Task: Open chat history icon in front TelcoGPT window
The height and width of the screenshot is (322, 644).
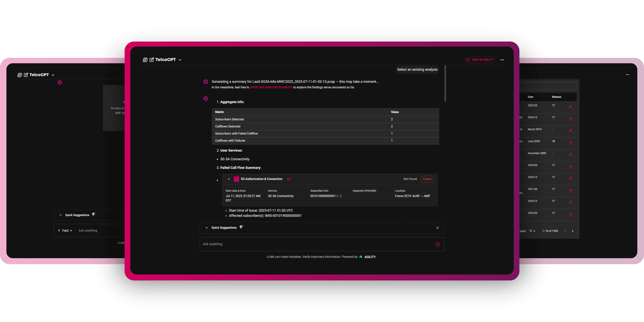Action: click(x=145, y=60)
